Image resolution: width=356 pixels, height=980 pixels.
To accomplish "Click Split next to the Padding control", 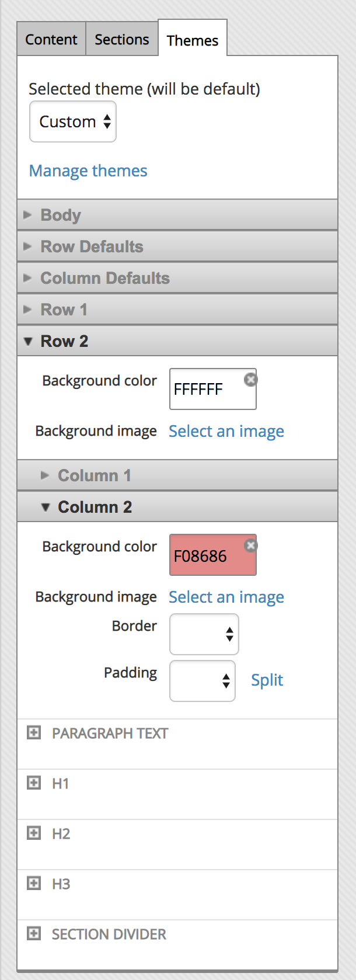I will coord(267,680).
